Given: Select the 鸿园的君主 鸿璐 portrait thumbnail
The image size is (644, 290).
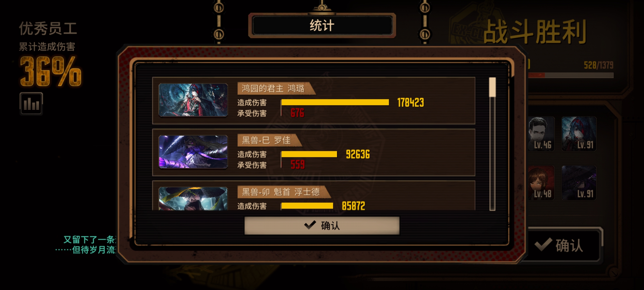Looking at the screenshot, I should coord(193,100).
